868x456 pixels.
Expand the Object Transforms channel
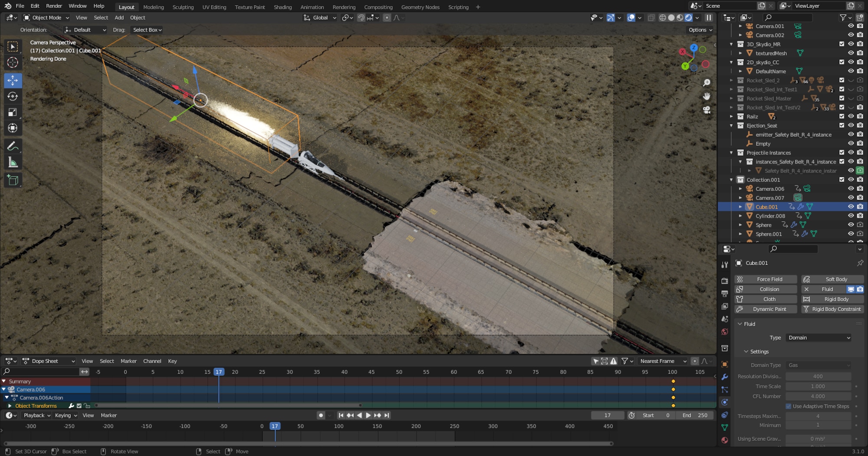point(10,406)
